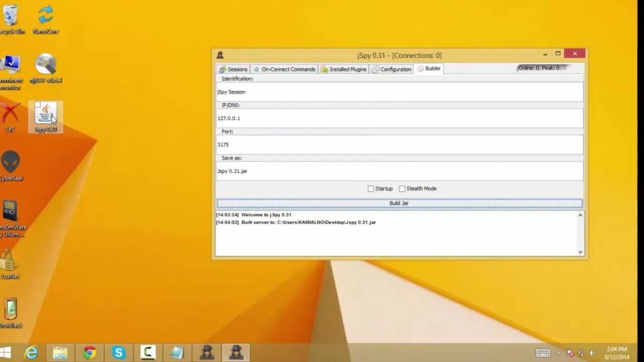
Task: Open the volume tray icon
Action: click(592, 353)
